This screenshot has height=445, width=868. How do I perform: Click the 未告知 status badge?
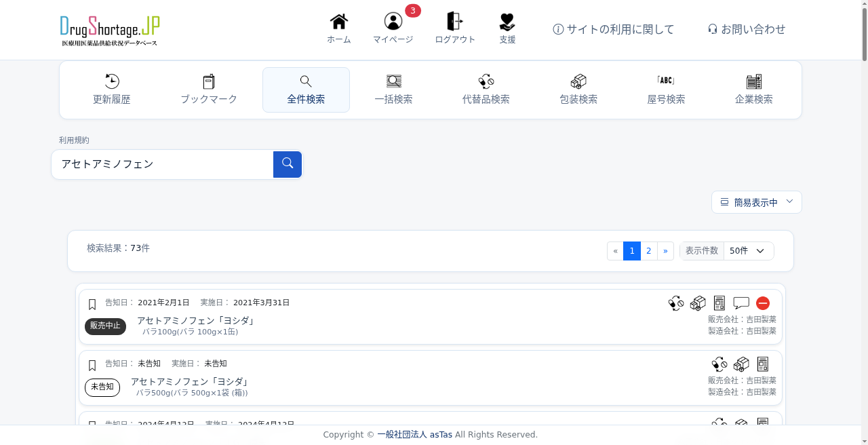tap(102, 387)
